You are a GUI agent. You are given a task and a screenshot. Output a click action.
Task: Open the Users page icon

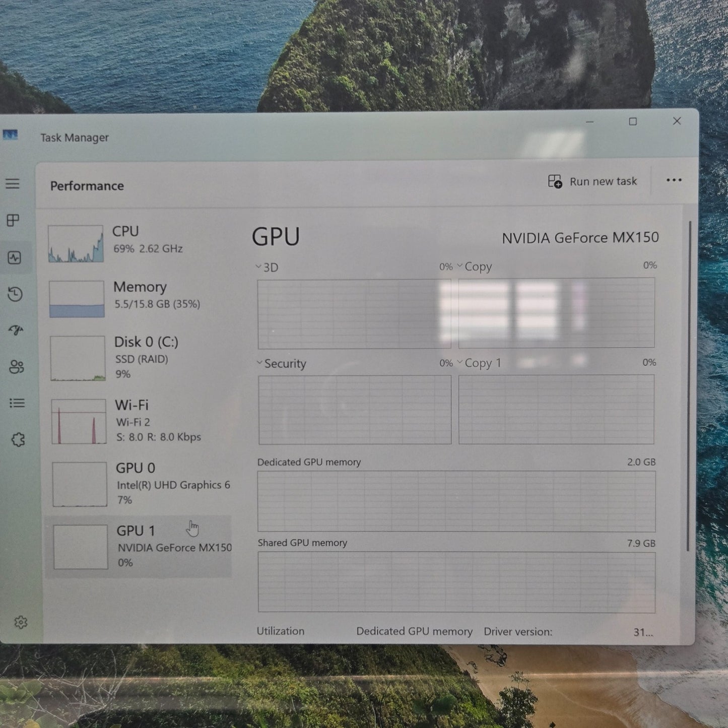(17, 367)
